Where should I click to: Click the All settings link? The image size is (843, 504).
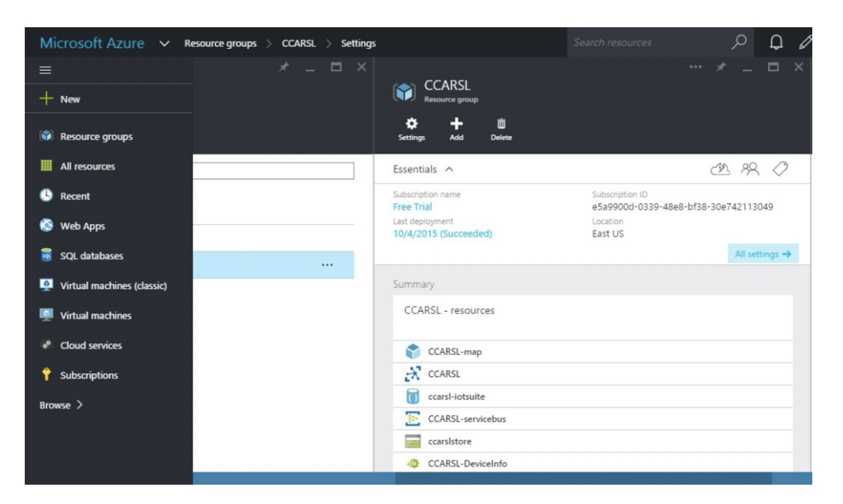coord(763,254)
